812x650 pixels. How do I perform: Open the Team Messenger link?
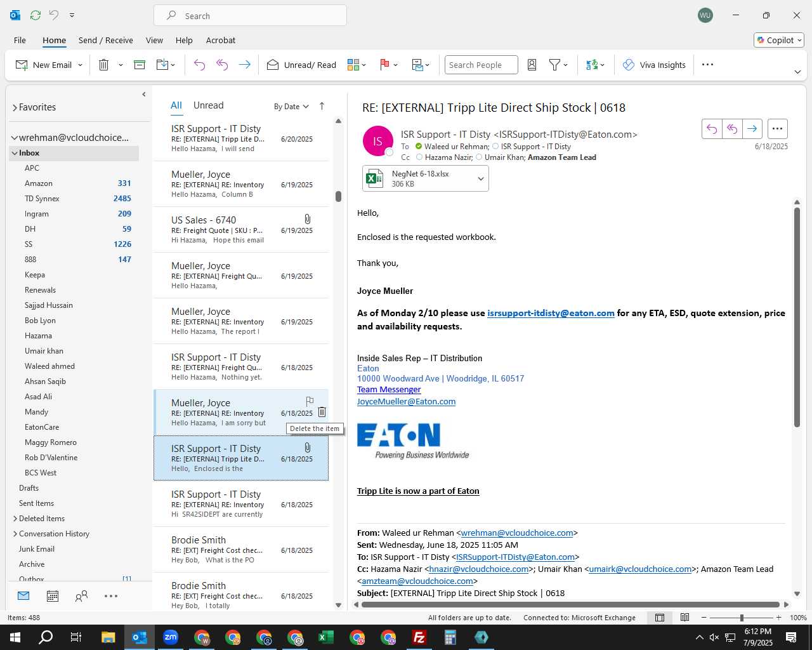tap(389, 390)
